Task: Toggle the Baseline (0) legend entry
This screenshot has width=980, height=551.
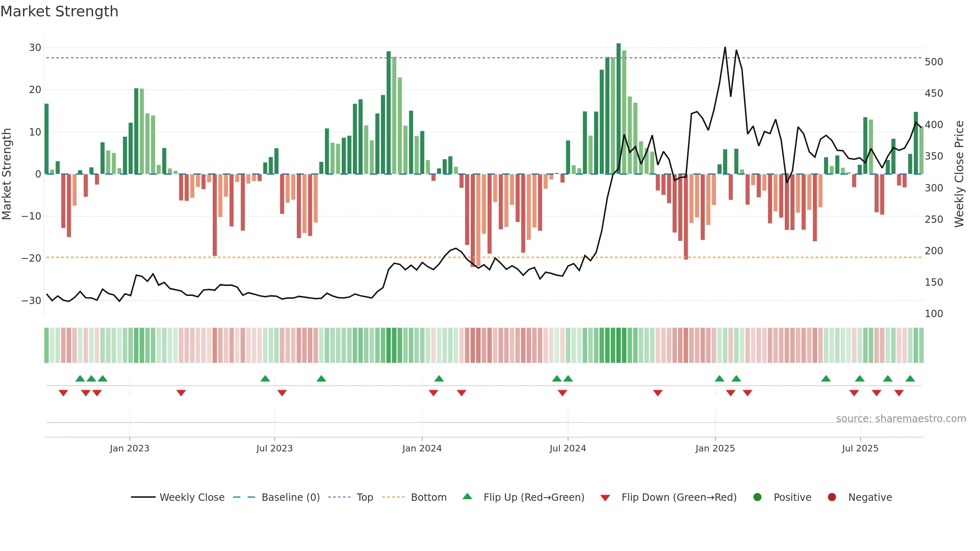Action: (276, 497)
